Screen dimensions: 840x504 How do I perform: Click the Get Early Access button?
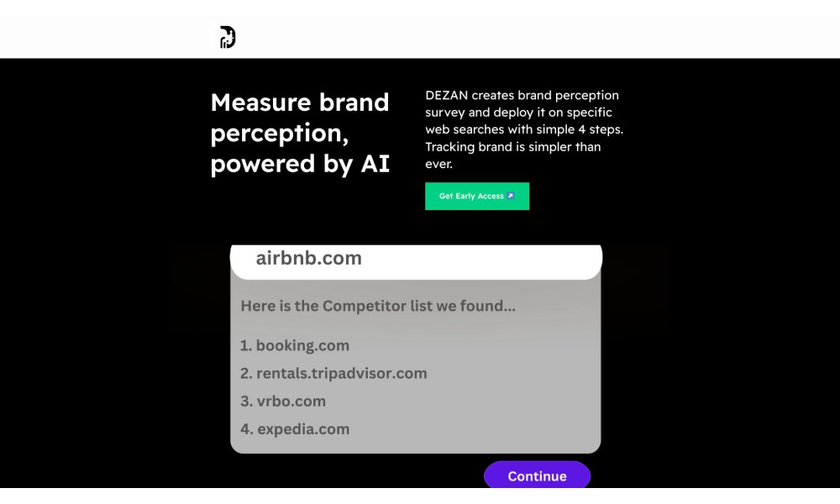477,196
